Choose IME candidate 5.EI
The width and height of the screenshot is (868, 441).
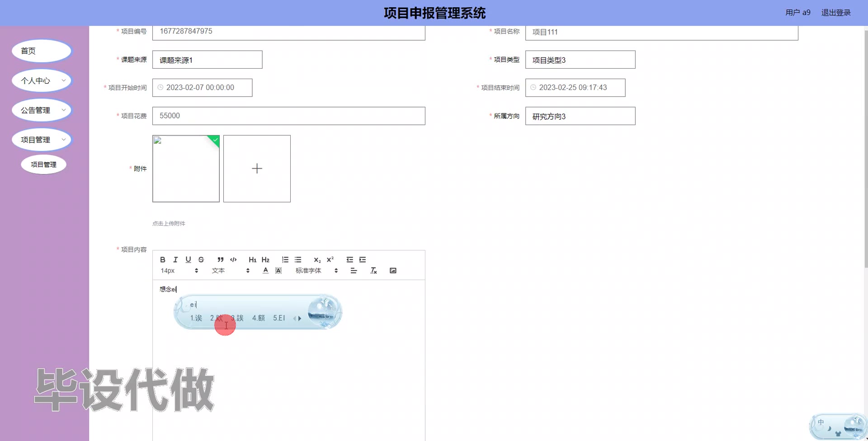click(279, 318)
